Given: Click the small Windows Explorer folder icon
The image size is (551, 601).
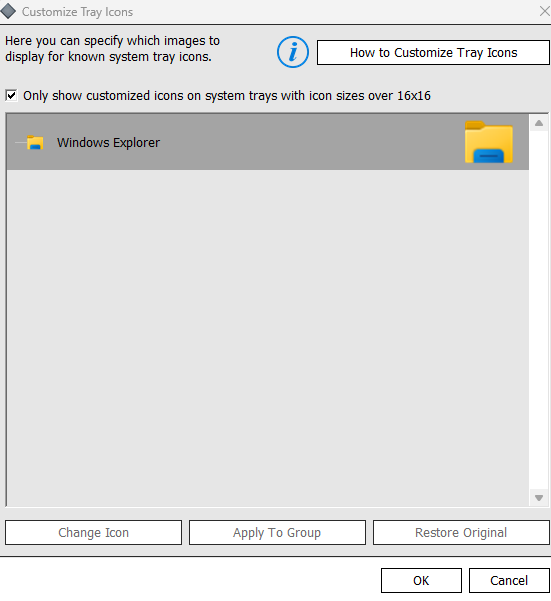Looking at the screenshot, I should [35, 142].
